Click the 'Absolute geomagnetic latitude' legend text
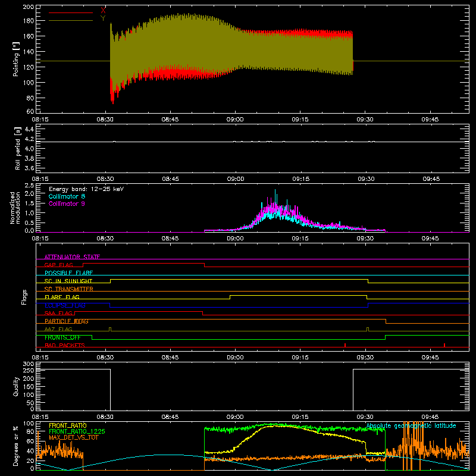The image size is (476, 476). click(411, 426)
